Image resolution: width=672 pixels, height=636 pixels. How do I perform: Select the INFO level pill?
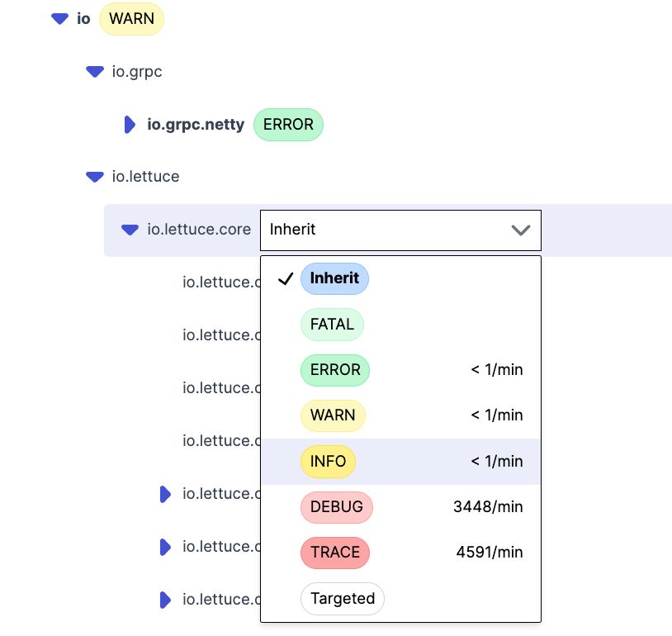[328, 461]
